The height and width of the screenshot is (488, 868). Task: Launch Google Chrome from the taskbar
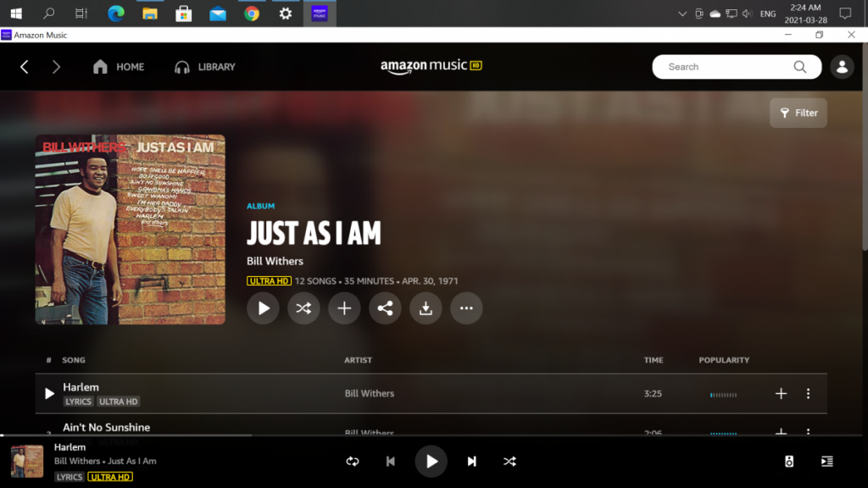pos(251,14)
